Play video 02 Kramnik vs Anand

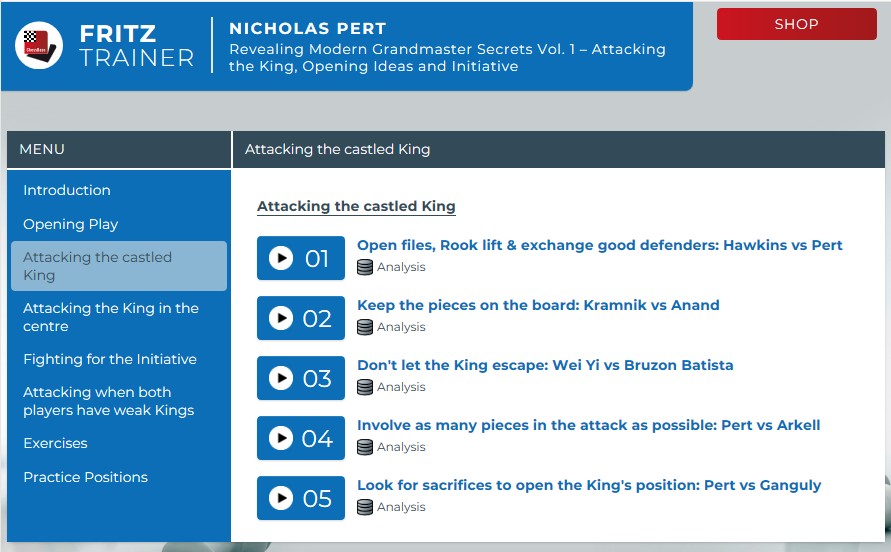pos(301,319)
